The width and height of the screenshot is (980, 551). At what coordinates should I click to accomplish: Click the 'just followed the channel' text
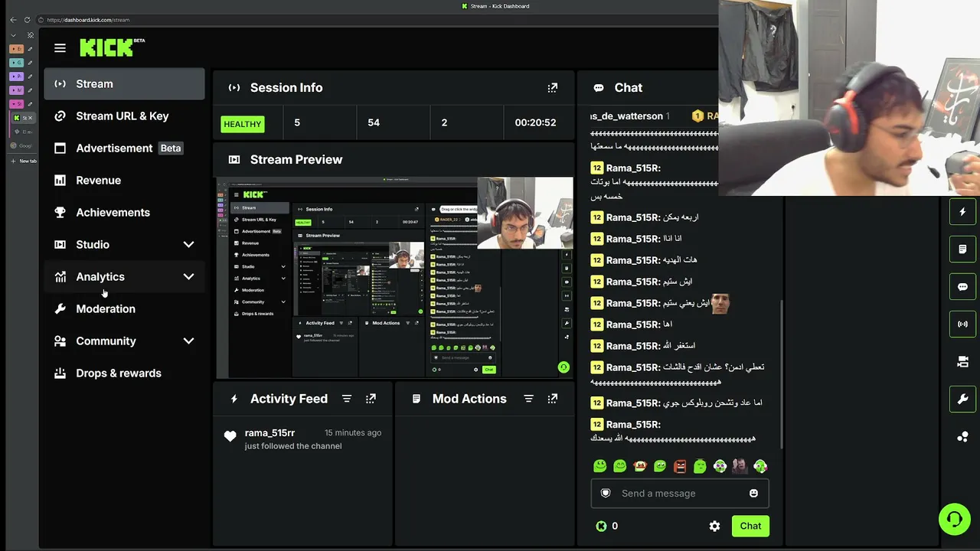pyautogui.click(x=293, y=446)
